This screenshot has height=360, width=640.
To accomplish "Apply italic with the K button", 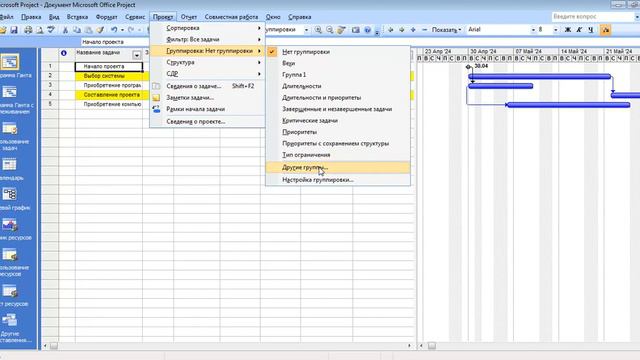I will 579,30.
